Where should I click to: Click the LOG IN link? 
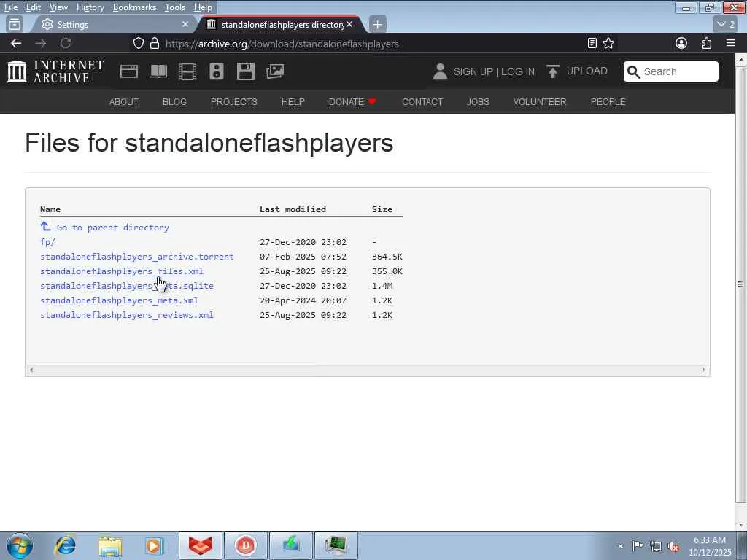coord(518,71)
